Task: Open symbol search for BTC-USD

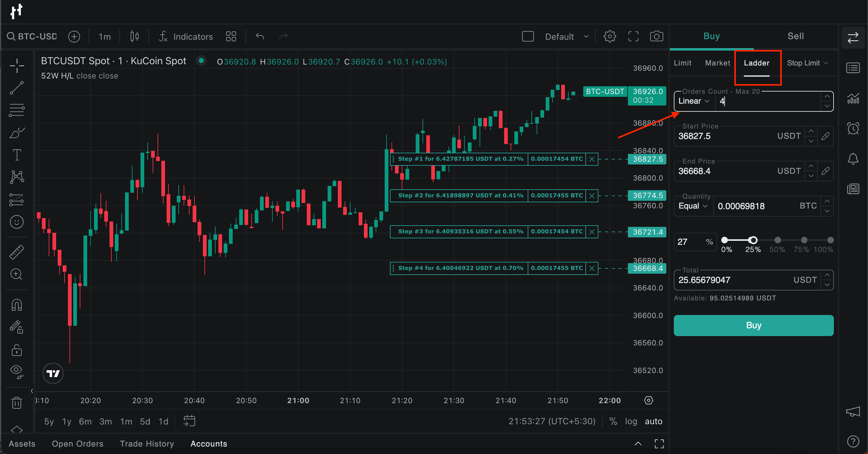Action: tap(32, 36)
